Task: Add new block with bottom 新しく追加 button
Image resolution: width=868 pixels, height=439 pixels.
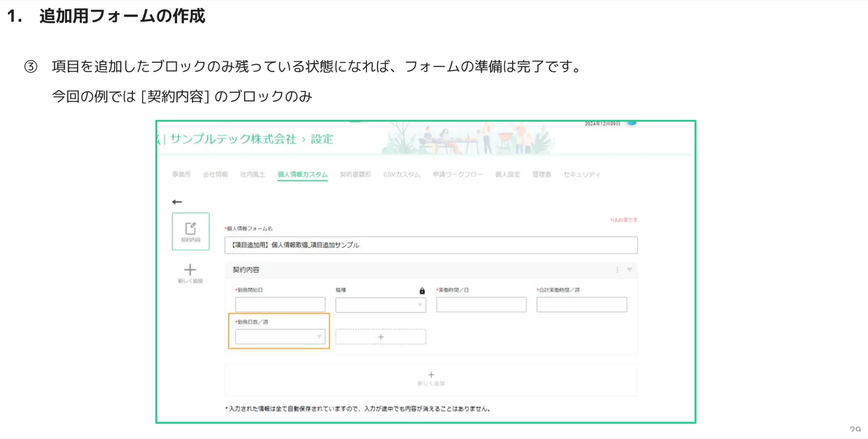Action: (x=431, y=379)
